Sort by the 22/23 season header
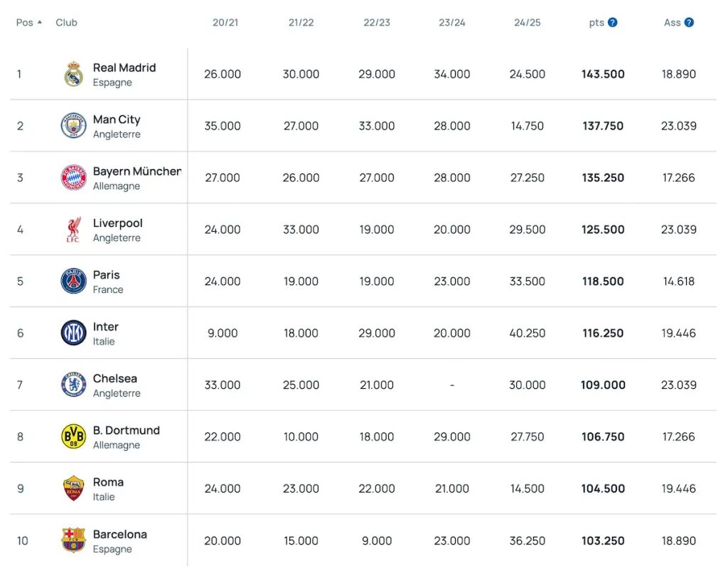Screen dimensions: 728x578 click(x=377, y=22)
